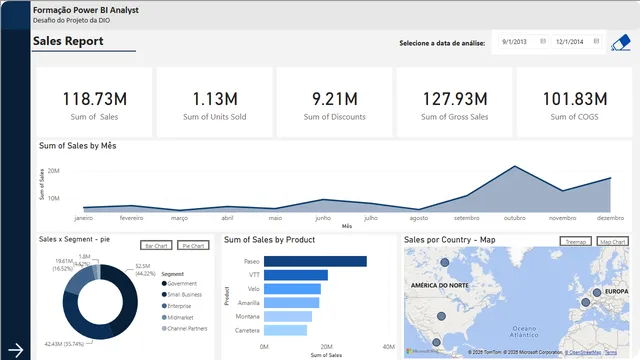The image size is (640, 360).
Task: Click the Oceano Atlântico map label
Action: tap(524, 331)
